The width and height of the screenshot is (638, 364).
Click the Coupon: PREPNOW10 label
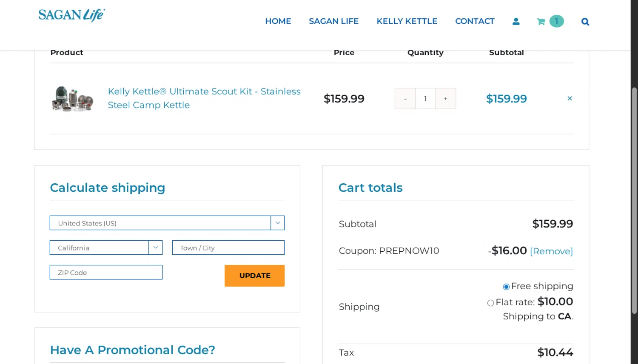tap(389, 251)
